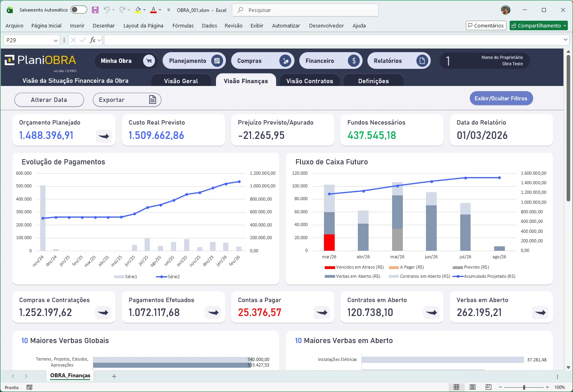Click in the formula bar input

pos(333,40)
